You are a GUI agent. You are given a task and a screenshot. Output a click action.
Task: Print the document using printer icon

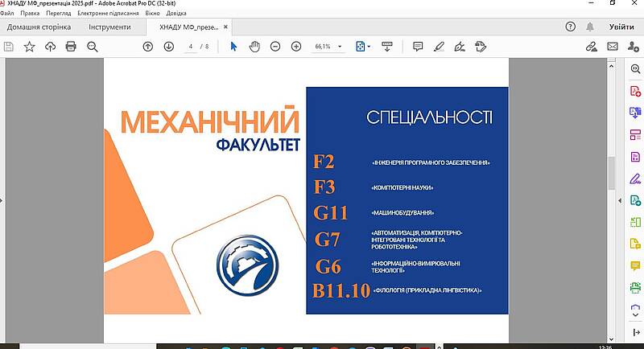[x=71, y=47]
